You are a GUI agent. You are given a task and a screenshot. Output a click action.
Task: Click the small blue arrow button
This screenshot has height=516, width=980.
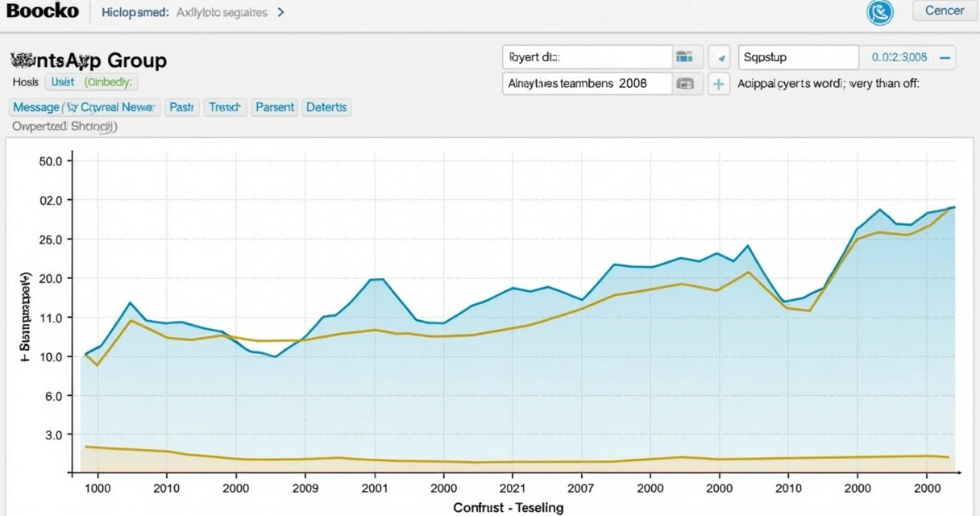(x=719, y=57)
